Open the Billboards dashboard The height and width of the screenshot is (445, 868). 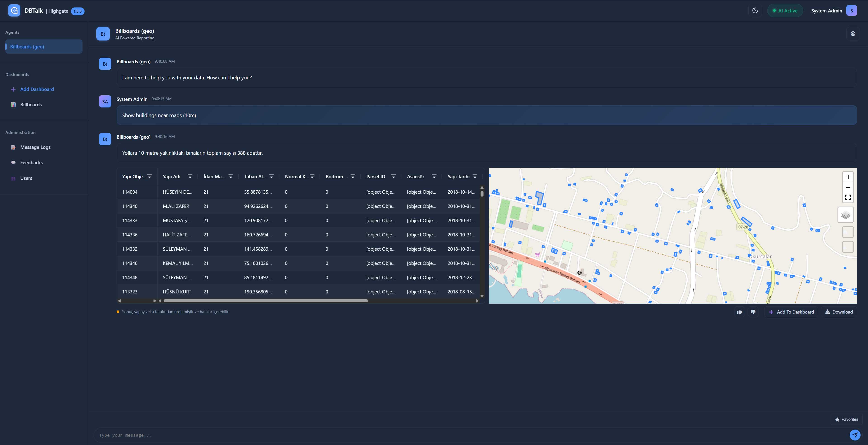pos(31,105)
